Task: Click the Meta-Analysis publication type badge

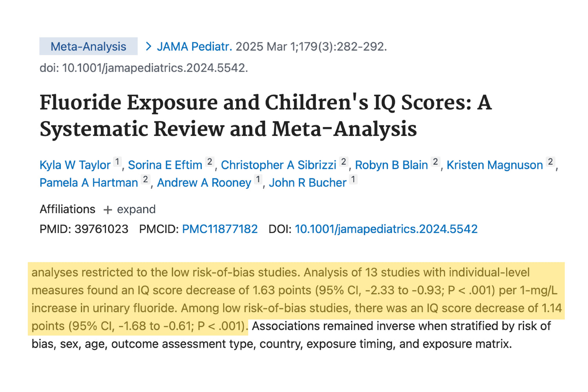Action: tap(88, 47)
